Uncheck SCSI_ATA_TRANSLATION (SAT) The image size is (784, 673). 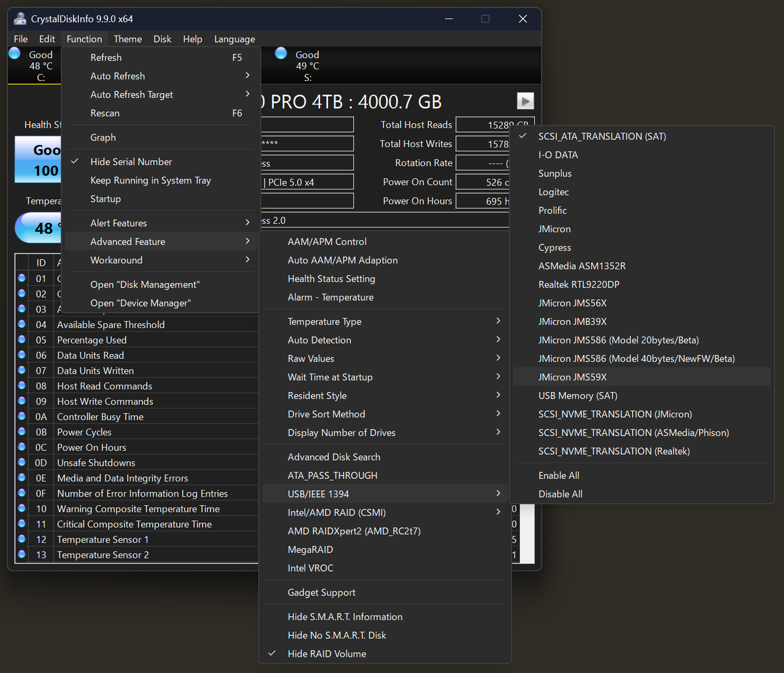[642, 136]
